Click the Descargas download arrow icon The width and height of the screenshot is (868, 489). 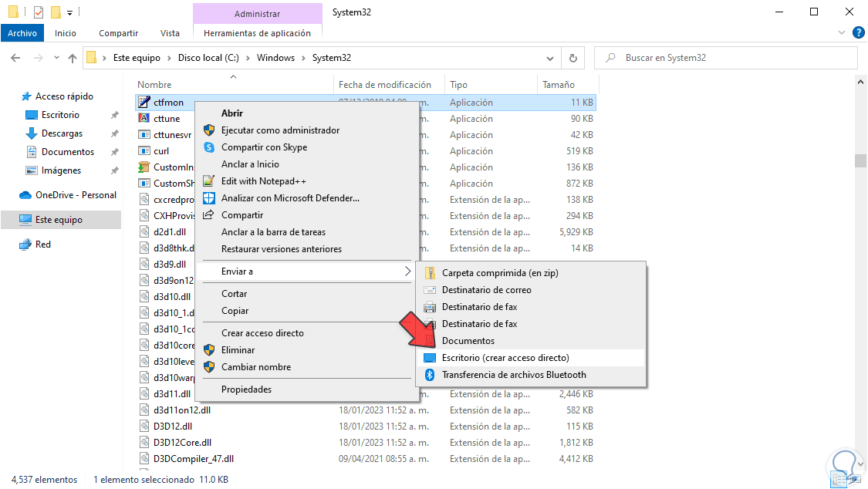[x=32, y=133]
